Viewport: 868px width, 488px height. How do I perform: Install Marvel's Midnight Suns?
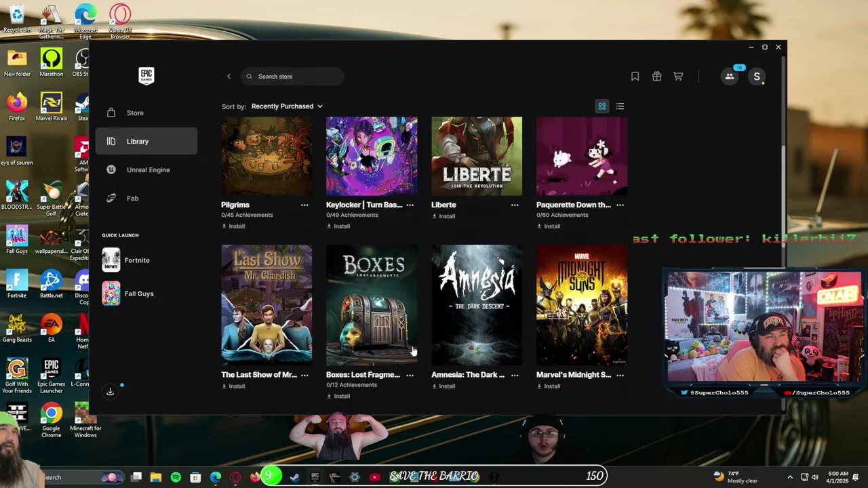point(549,386)
